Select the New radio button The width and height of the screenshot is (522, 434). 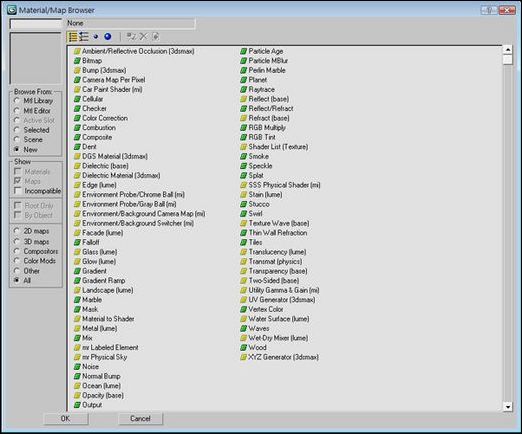pyautogui.click(x=17, y=149)
